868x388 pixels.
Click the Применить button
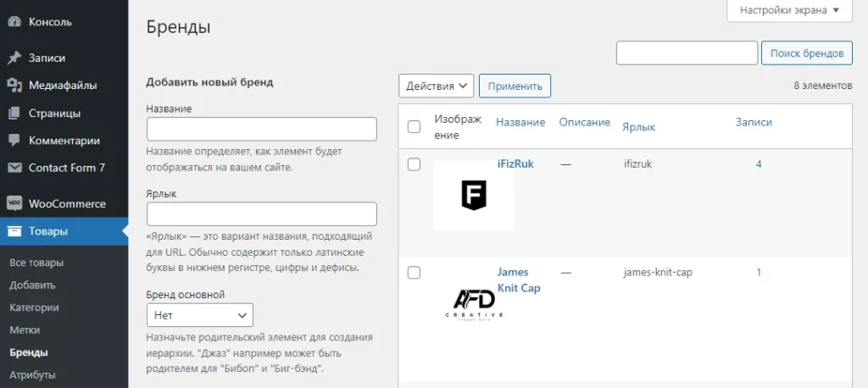pos(515,86)
